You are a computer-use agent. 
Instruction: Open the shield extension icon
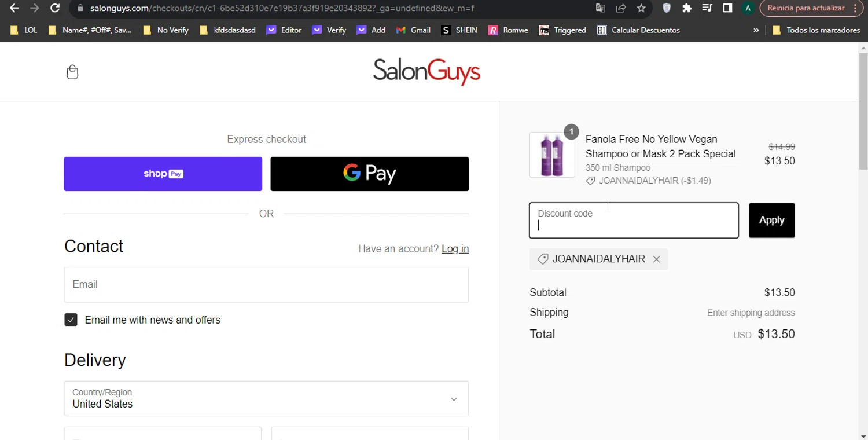tap(667, 8)
